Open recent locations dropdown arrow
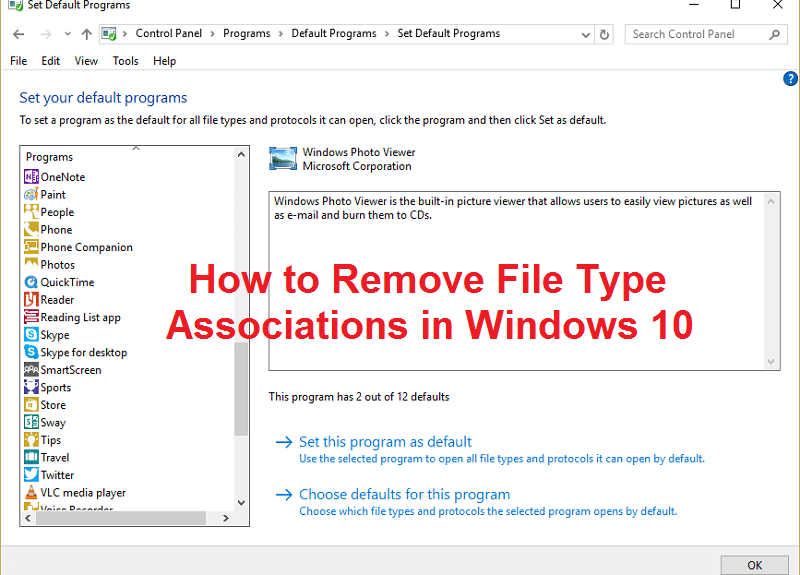800x575 pixels. pyautogui.click(x=67, y=34)
